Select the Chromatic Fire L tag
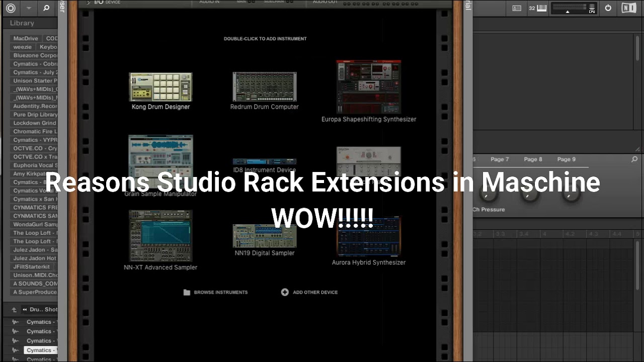This screenshot has height=362, width=644. (x=35, y=132)
